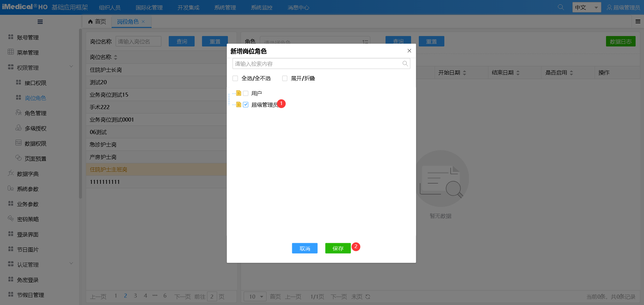Click the 账号管理 grid icon in sidebar

tap(11, 37)
